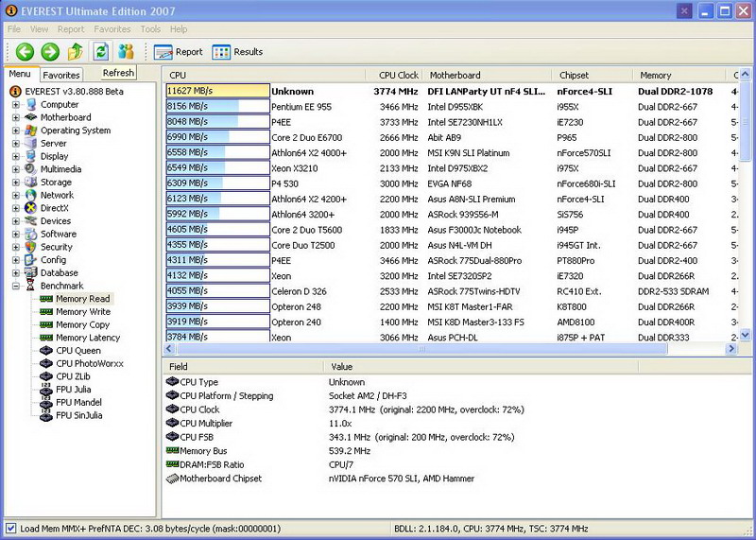Open the Help menu
This screenshot has height=540, width=756.
pyautogui.click(x=179, y=29)
